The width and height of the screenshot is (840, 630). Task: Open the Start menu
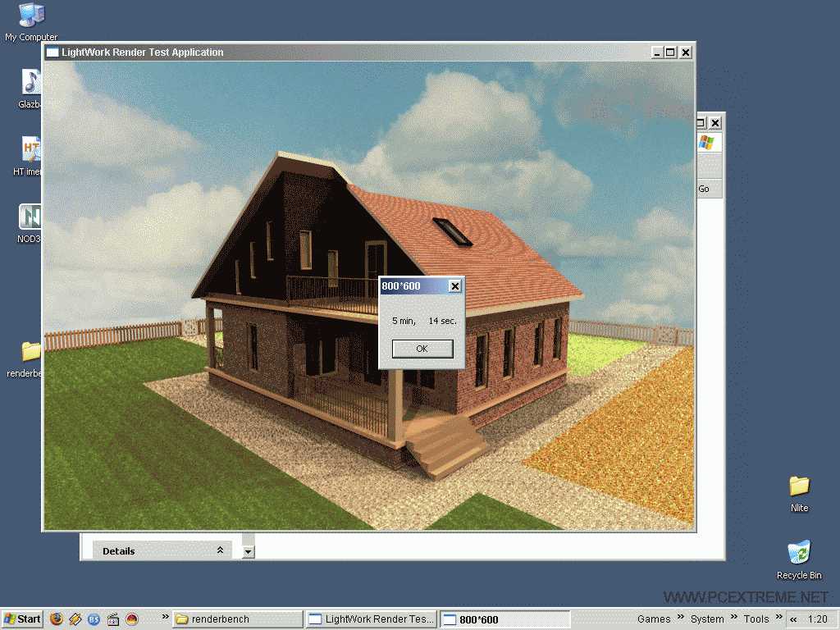tap(22, 619)
